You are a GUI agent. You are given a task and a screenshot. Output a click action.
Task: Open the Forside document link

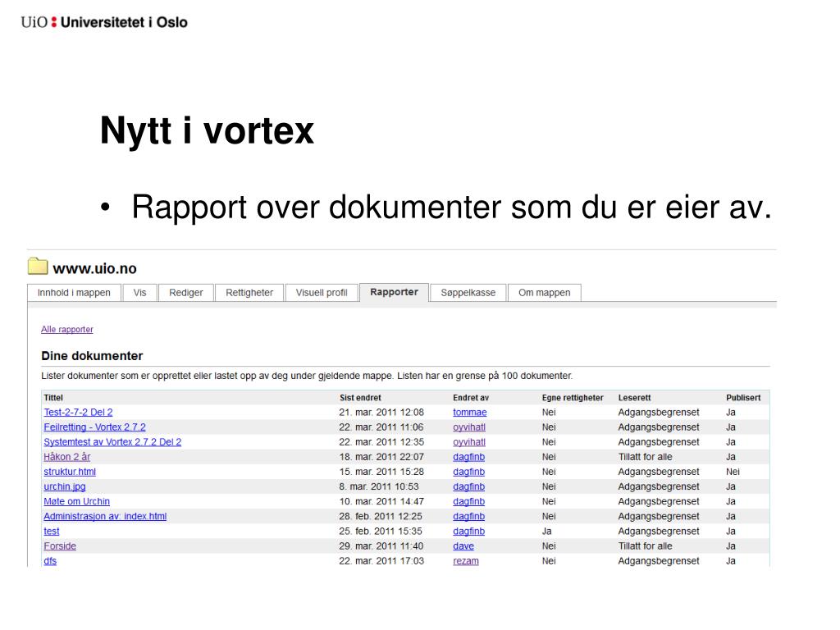[x=60, y=546]
